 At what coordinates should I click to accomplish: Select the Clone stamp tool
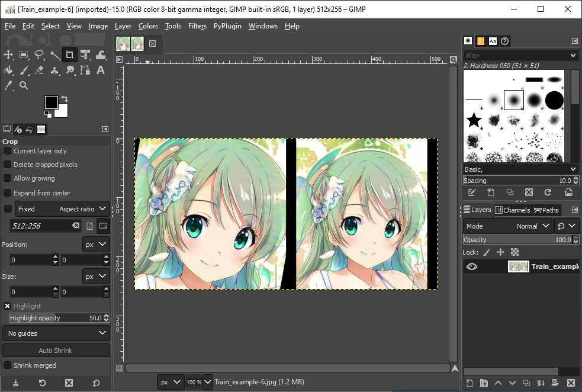pyautogui.click(x=54, y=70)
